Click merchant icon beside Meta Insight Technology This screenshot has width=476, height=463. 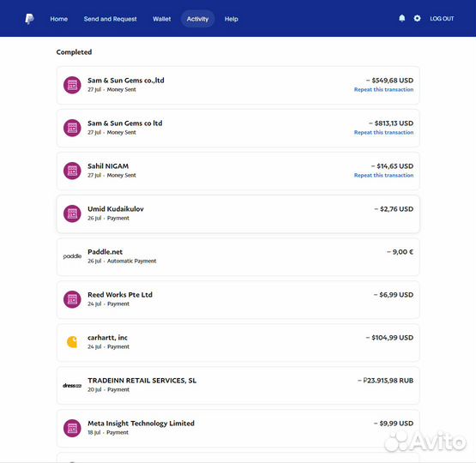72,428
